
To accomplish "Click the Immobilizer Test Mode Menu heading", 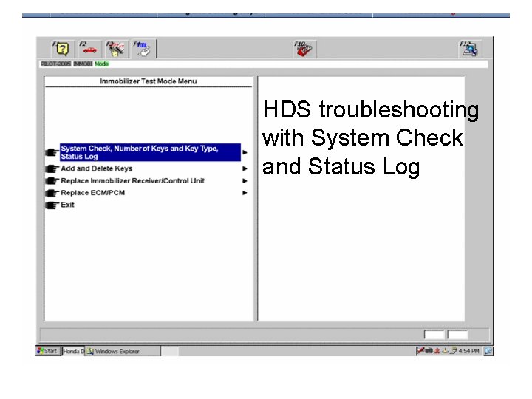I will pos(149,81).
